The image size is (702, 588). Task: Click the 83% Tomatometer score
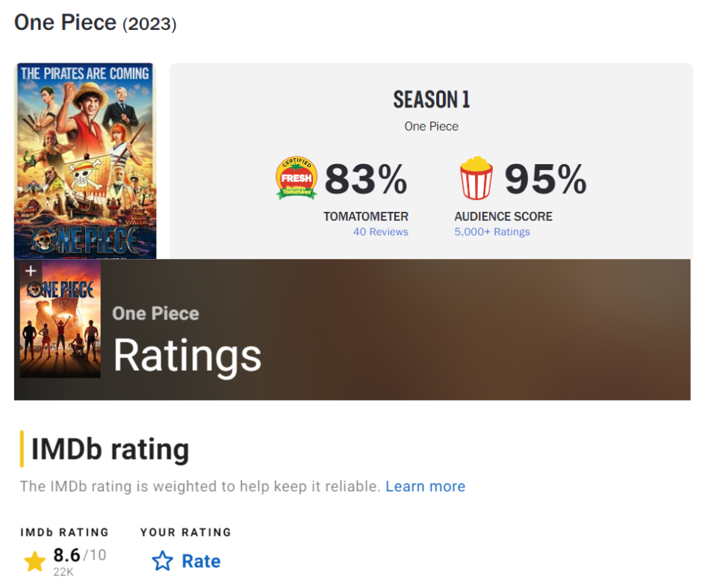pyautogui.click(x=366, y=179)
